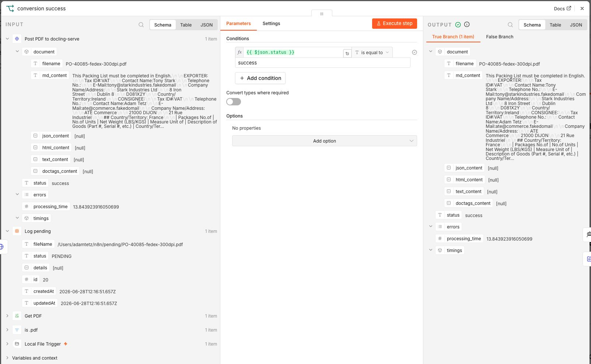Expand the Local File Trigger section
Image resolution: width=591 pixels, height=364 pixels.
(7, 344)
